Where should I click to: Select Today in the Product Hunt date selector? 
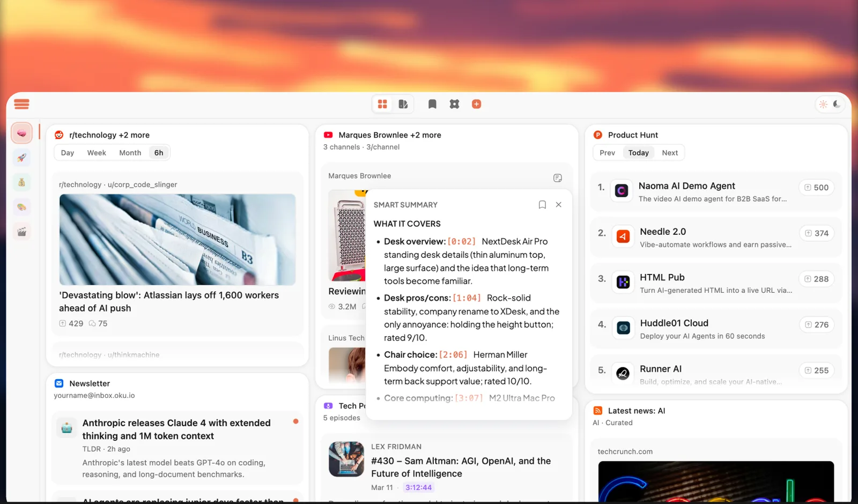(638, 152)
